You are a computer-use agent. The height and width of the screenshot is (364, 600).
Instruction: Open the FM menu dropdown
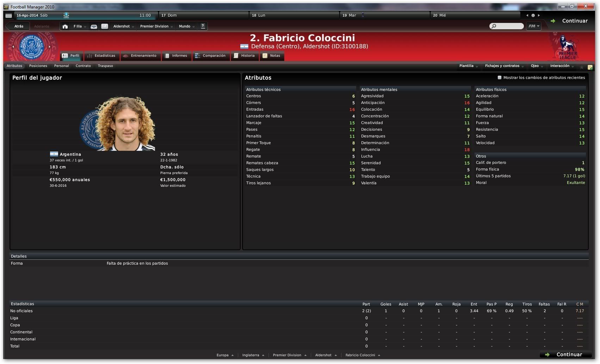pyautogui.click(x=533, y=26)
